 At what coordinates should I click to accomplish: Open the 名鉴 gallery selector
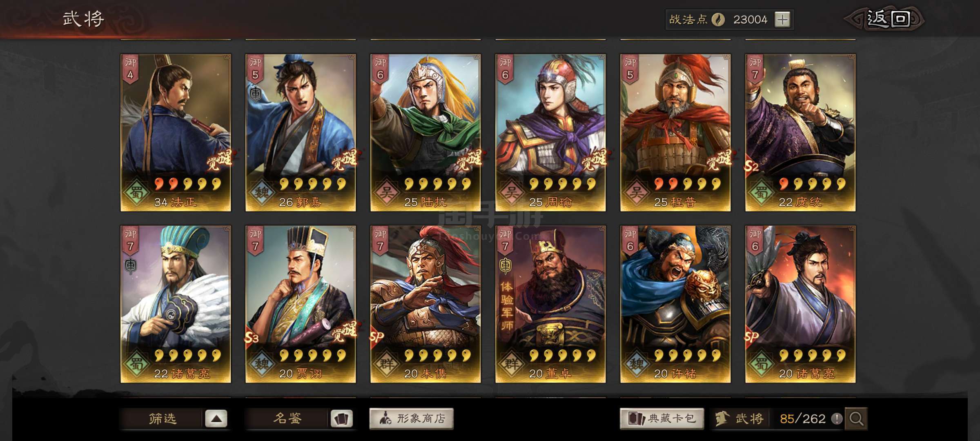287,419
